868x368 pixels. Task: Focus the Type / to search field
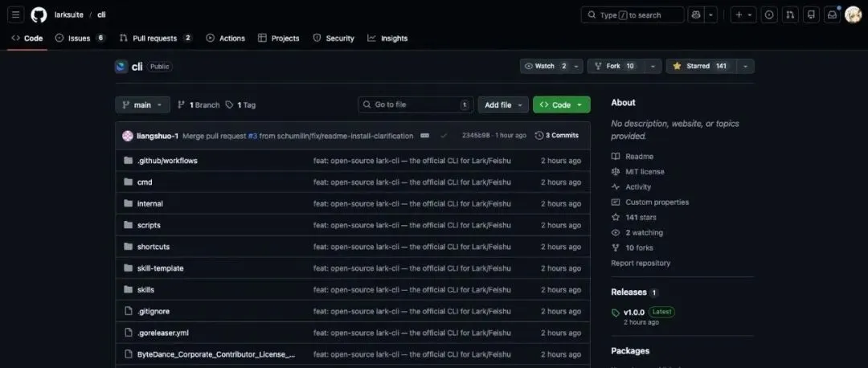point(633,15)
